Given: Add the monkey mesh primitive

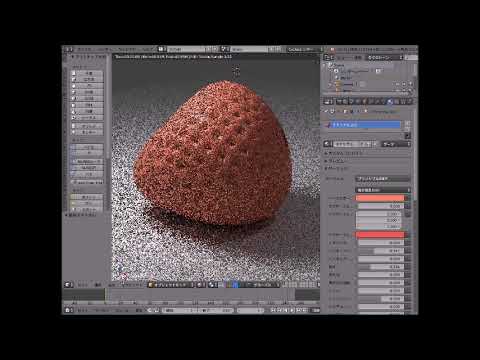Looking at the screenshot, I should 87,132.
